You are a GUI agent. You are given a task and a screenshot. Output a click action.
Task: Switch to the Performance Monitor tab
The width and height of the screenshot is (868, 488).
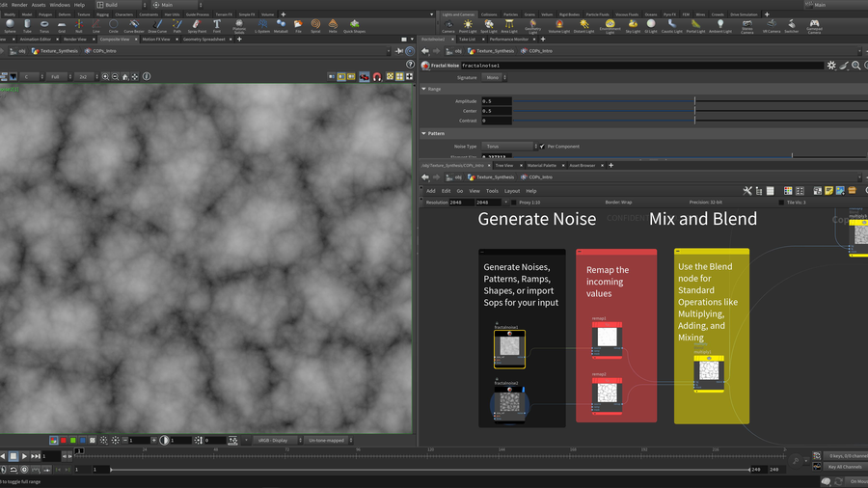tap(508, 40)
